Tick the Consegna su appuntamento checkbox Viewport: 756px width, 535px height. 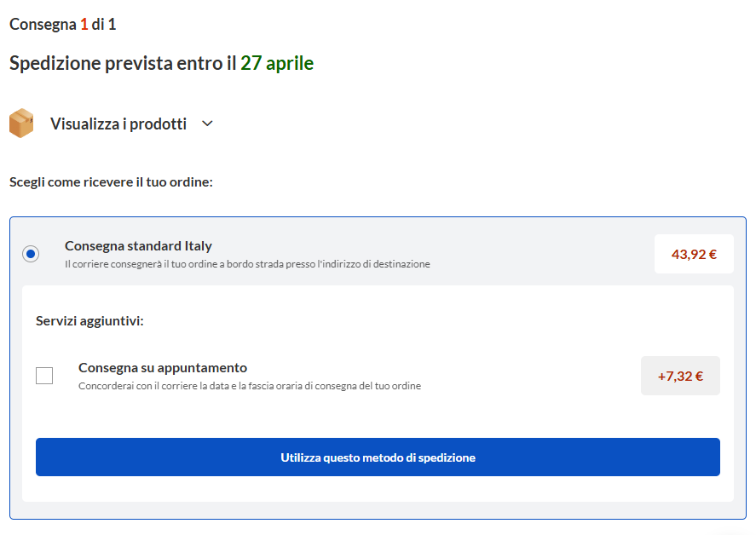(44, 376)
